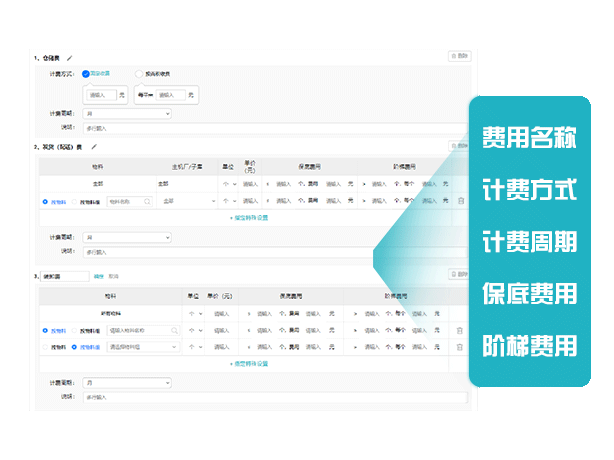
Task: Click 确定 to confirm the fee name
Action: tap(98, 276)
